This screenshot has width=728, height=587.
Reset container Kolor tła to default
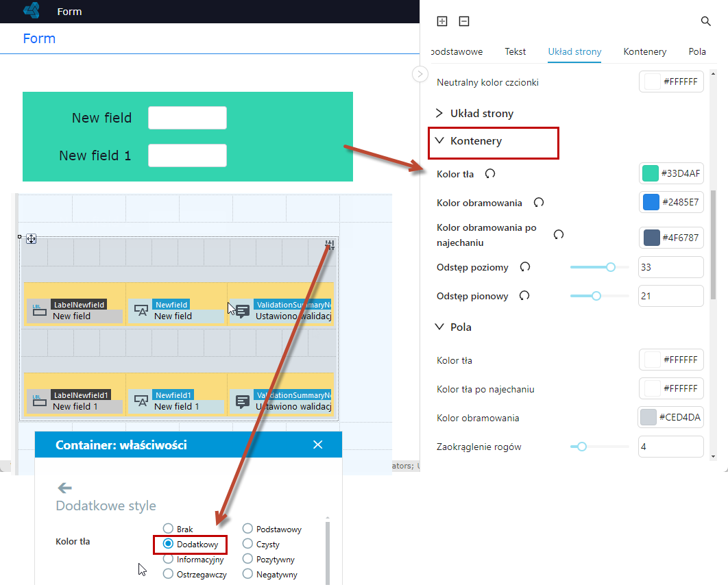(490, 173)
